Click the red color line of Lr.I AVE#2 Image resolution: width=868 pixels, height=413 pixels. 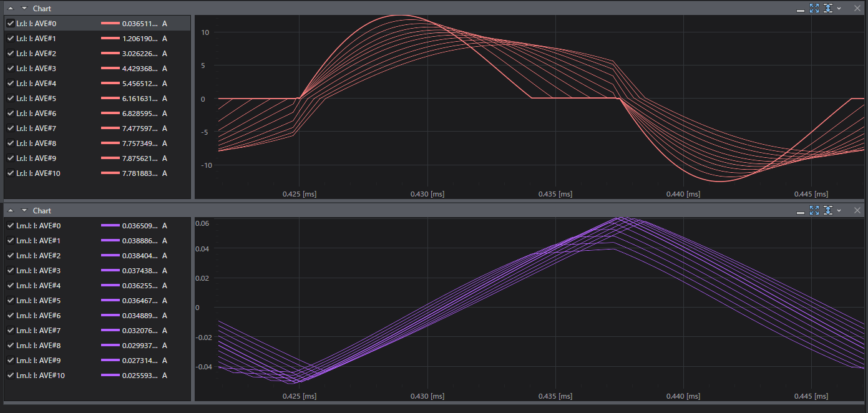(110, 53)
